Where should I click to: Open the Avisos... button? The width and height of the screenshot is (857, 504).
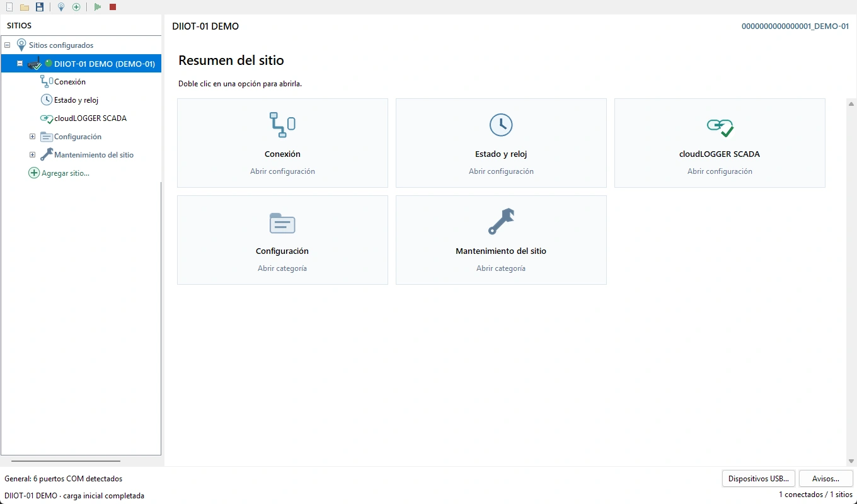826,479
